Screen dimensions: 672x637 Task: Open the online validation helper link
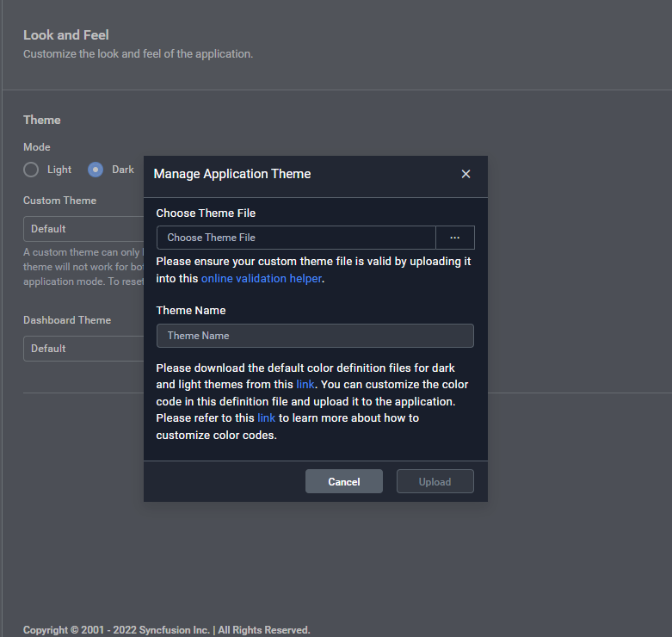[262, 279]
